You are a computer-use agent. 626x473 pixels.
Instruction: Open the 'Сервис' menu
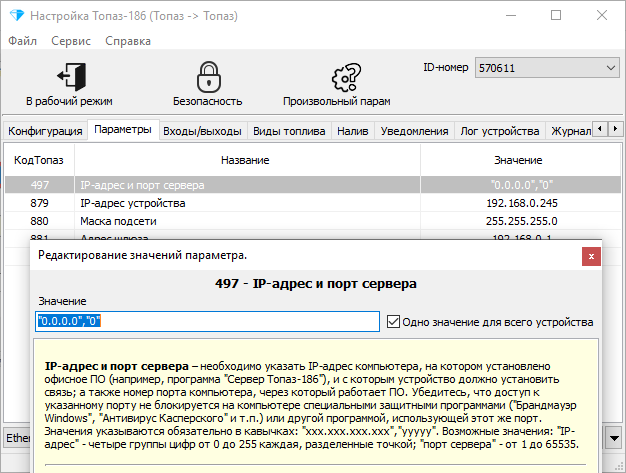[x=71, y=41]
